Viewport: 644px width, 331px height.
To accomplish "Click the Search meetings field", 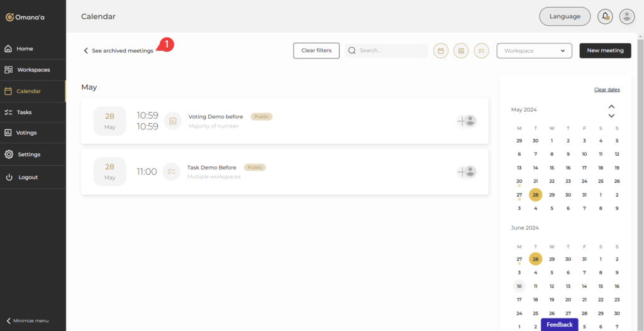I will coord(390,51).
